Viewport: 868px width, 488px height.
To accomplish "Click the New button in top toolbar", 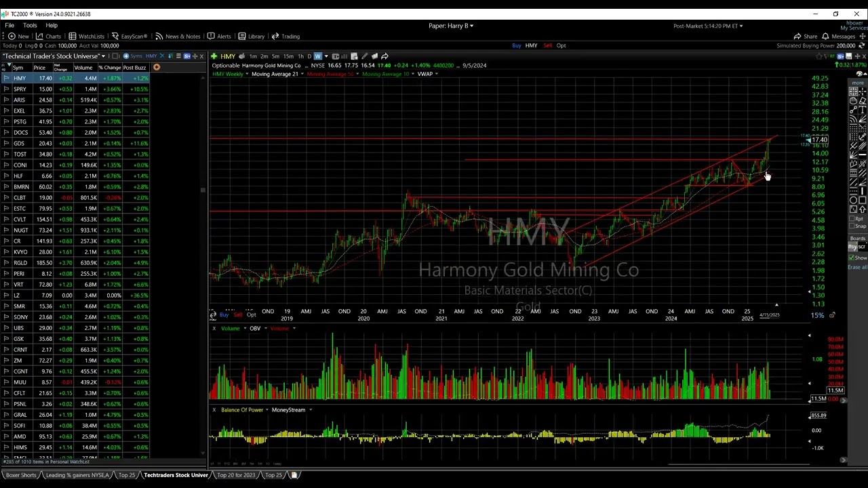I will click(x=19, y=36).
